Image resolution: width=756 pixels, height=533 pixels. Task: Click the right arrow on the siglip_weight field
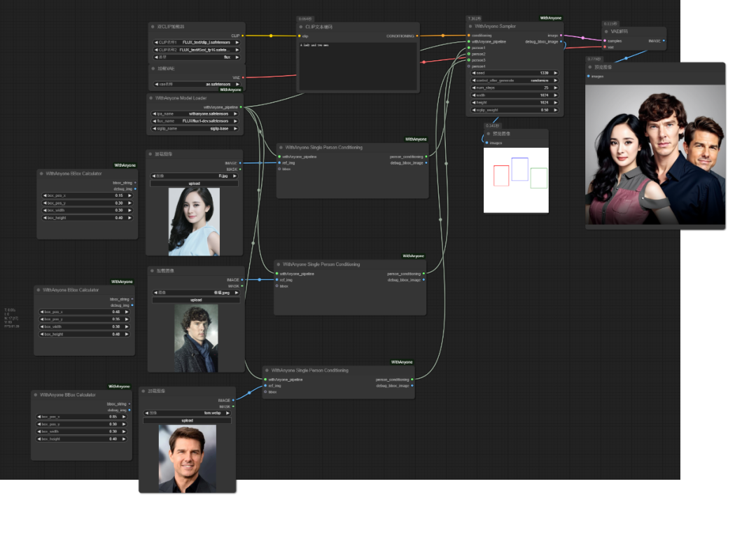556,110
